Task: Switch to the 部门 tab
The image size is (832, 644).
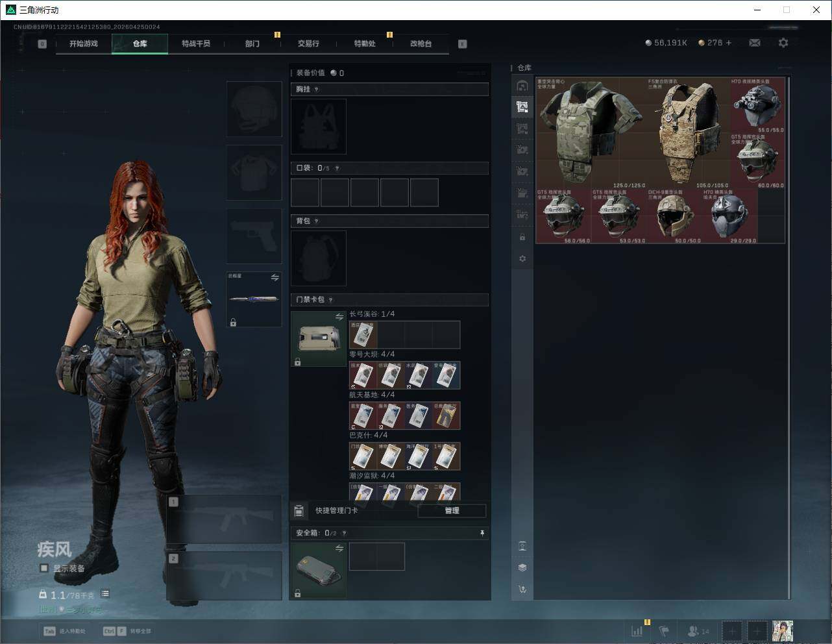Action: pos(252,43)
